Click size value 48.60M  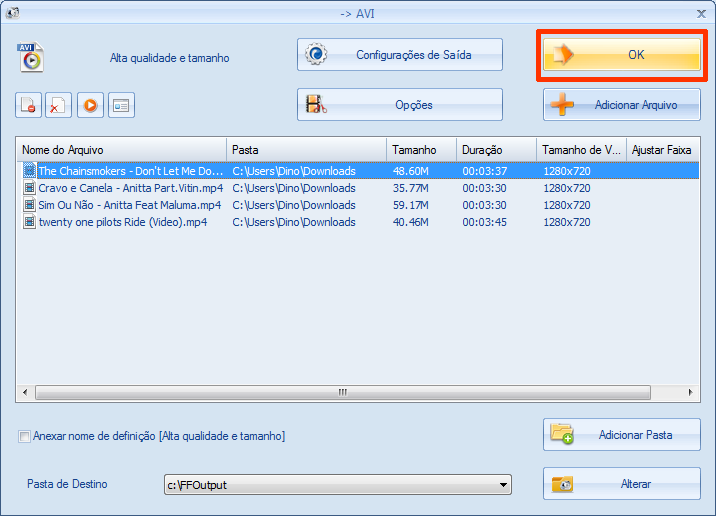tap(411, 171)
